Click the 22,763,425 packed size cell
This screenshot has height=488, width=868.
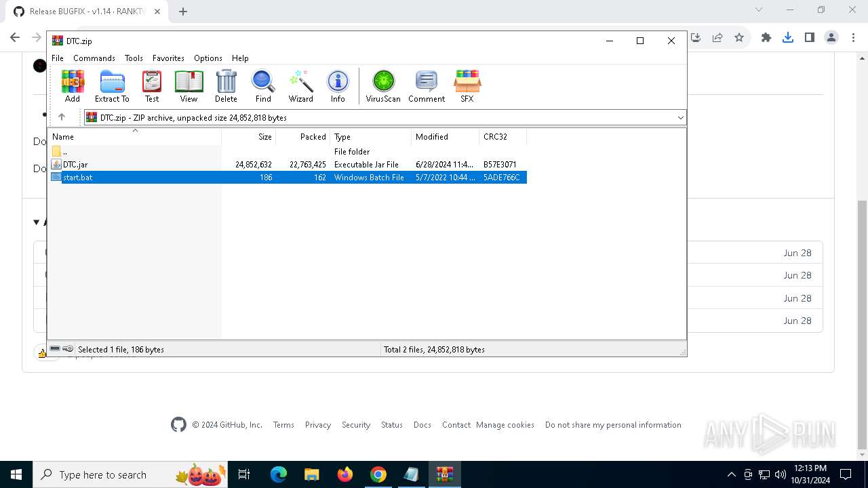pyautogui.click(x=307, y=165)
